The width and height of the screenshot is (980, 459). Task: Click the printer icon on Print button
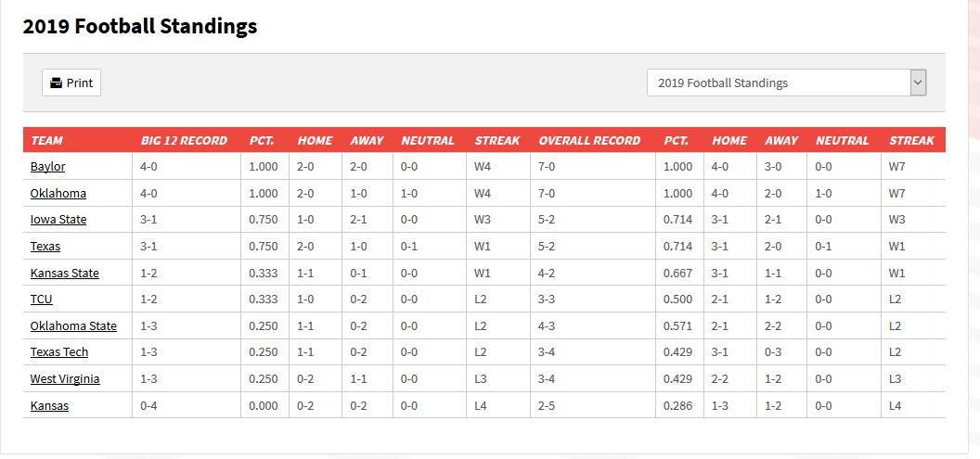click(x=57, y=83)
